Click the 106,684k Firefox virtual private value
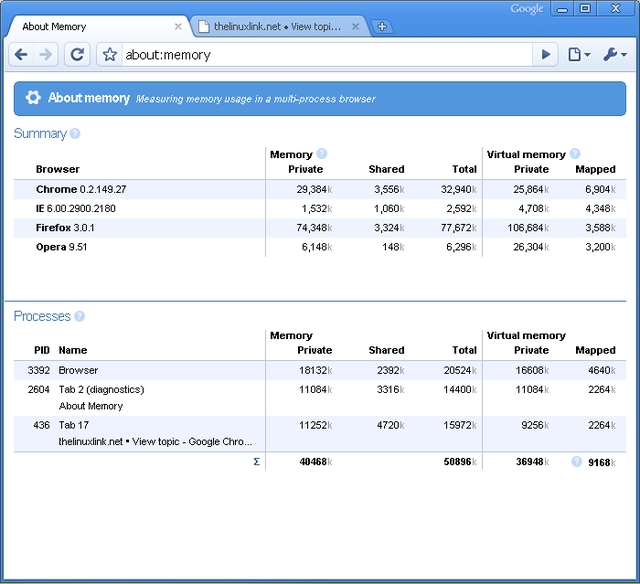This screenshot has width=640, height=584. click(x=528, y=228)
